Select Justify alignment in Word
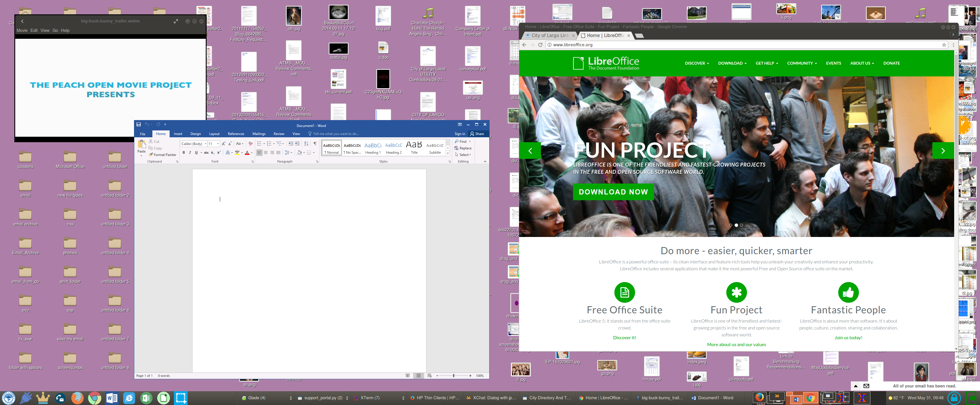 coord(278,153)
